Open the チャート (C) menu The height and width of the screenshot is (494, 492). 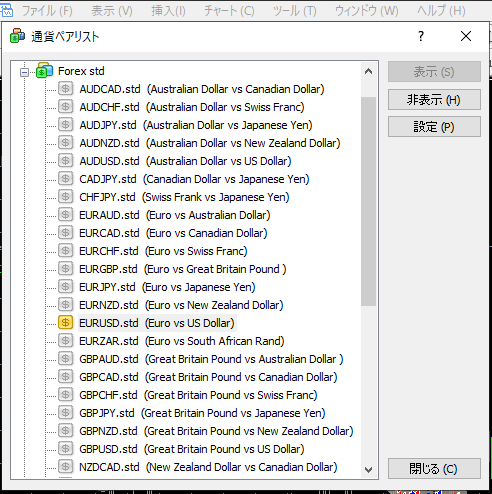pyautogui.click(x=229, y=11)
